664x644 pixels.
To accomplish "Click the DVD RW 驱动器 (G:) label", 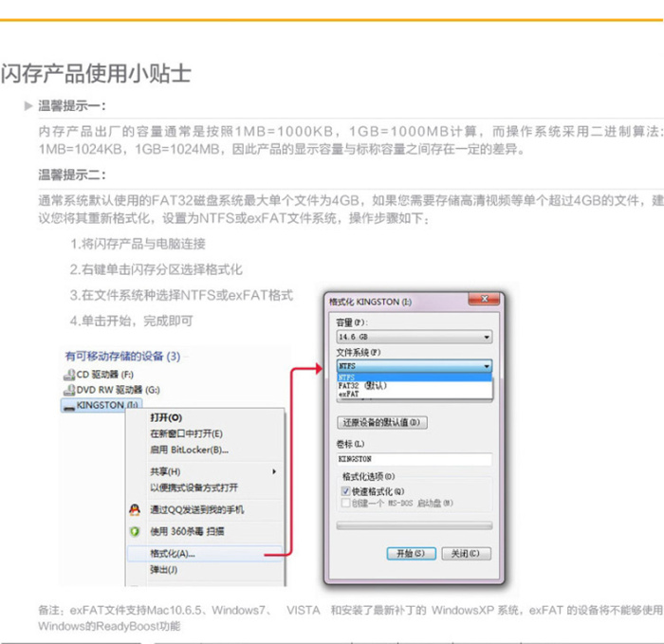I will pos(119,390).
